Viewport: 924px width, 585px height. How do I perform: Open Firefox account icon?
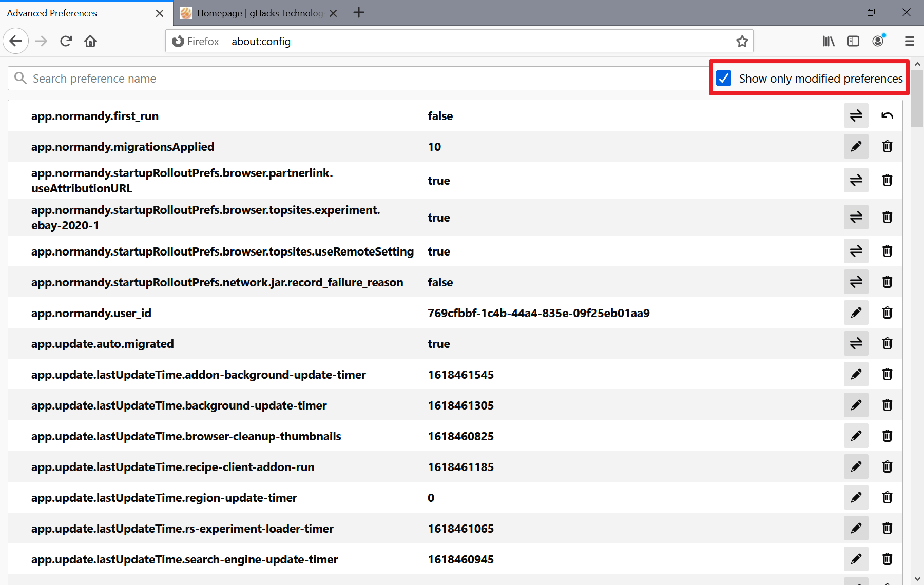tap(878, 41)
